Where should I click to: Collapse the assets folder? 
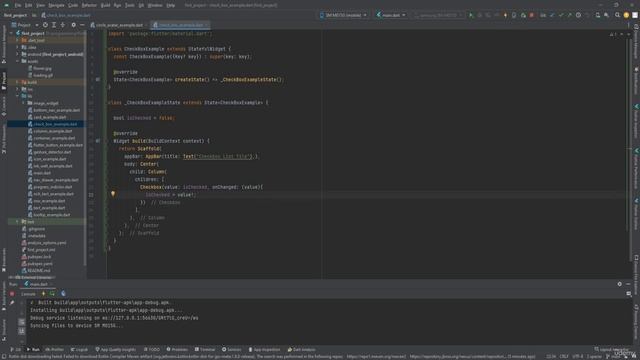(x=18, y=61)
